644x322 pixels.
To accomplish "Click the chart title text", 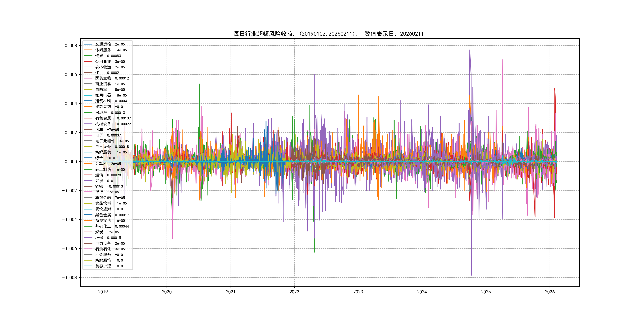I will click(x=328, y=34).
